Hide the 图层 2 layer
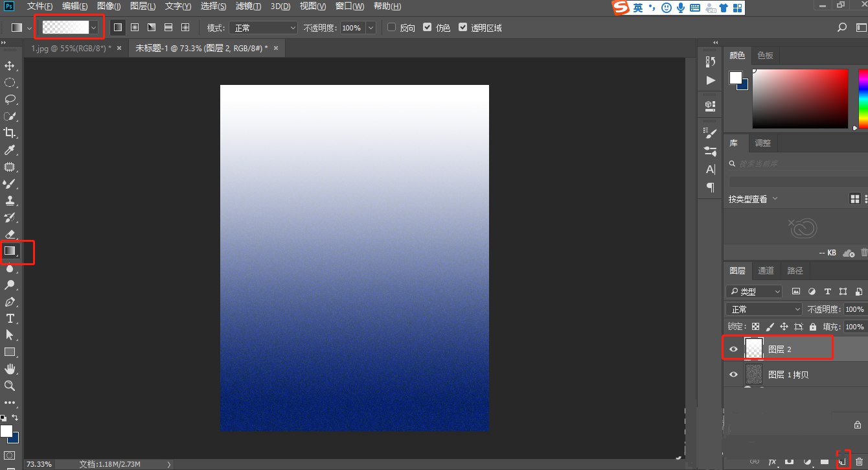Viewport: 868px width, 470px height. [734, 349]
